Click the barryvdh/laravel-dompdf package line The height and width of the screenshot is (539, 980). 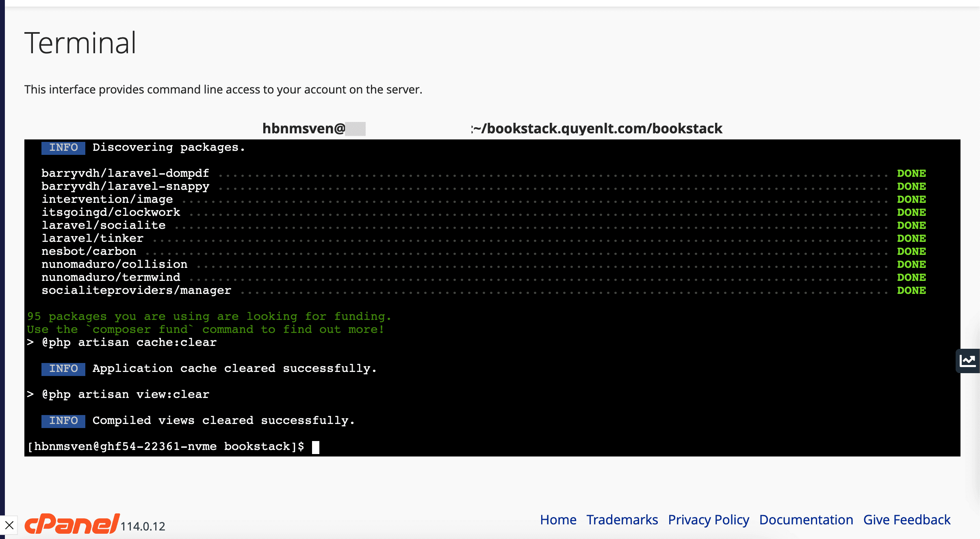click(483, 173)
